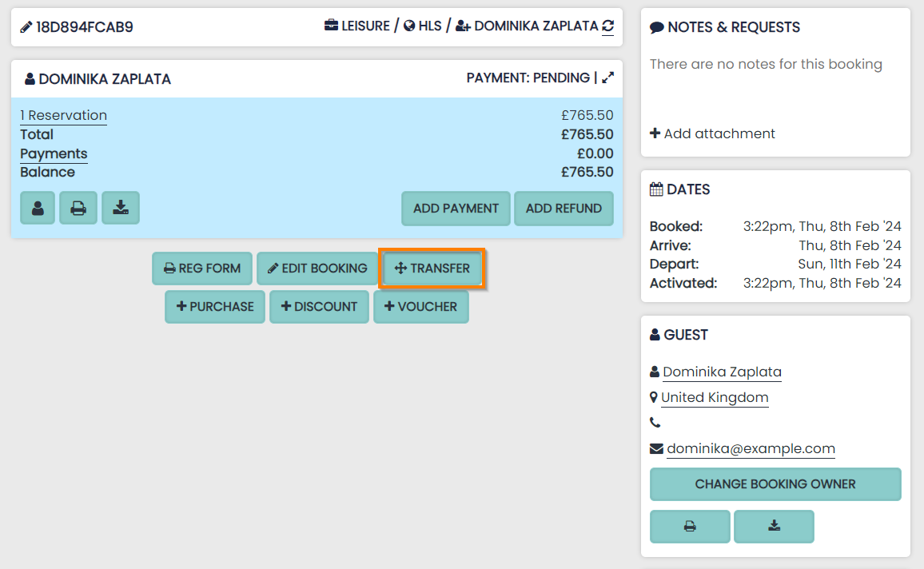Viewport: 924px width, 569px height.
Task: Click the refresh icon next to agent name
Action: pos(608,26)
